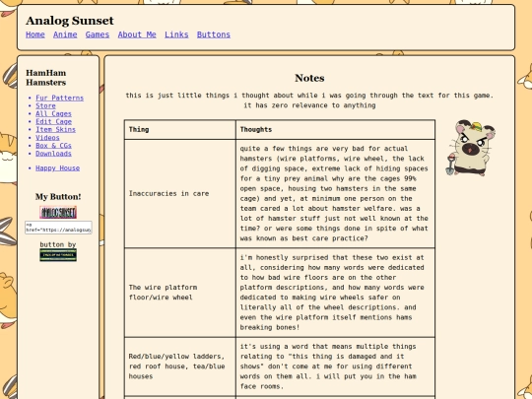Visit the About Me page
Viewport: 532px width, 399px height.
click(137, 34)
